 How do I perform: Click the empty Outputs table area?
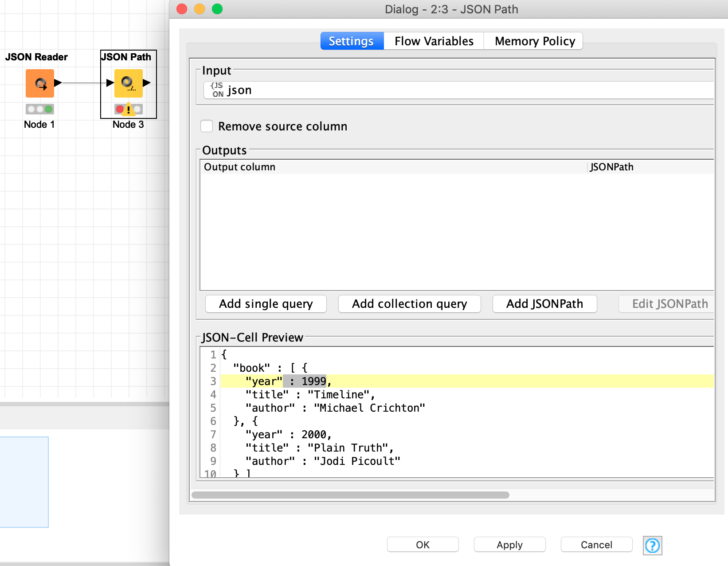(457, 232)
